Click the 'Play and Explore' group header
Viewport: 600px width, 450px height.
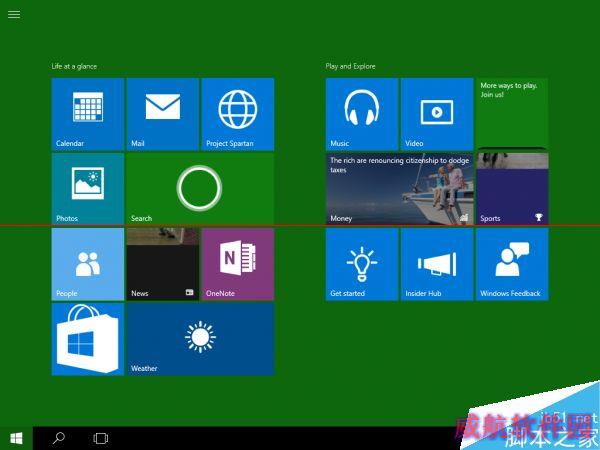tap(351, 66)
